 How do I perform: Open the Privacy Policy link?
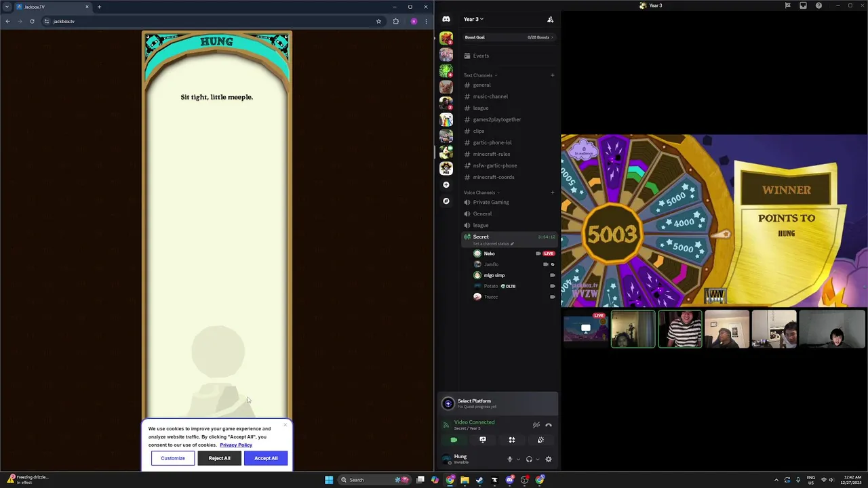pos(236,445)
